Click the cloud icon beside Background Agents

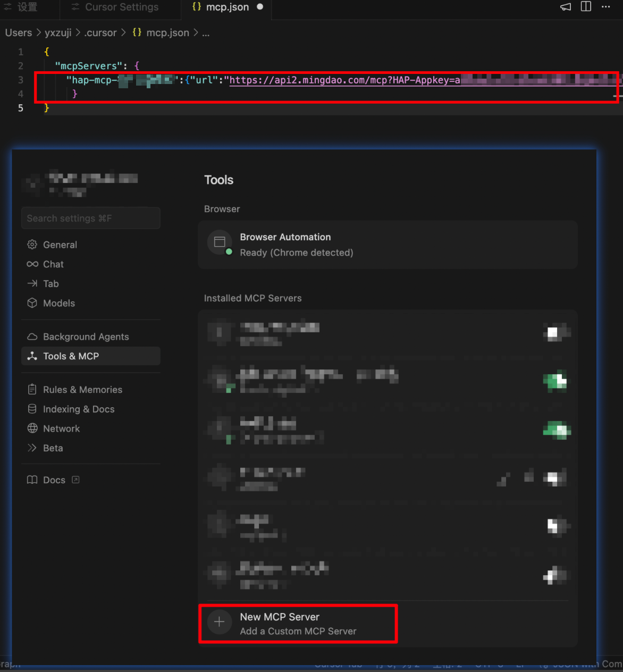[32, 337]
